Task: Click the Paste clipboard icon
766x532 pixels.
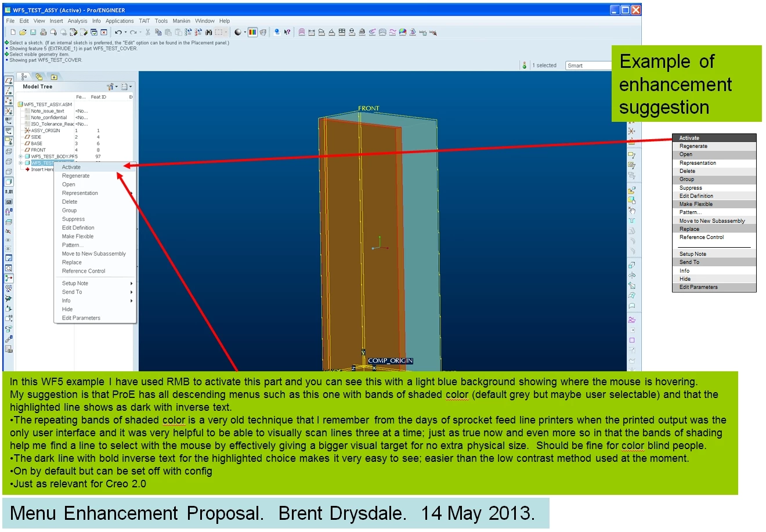Action: 168,32
